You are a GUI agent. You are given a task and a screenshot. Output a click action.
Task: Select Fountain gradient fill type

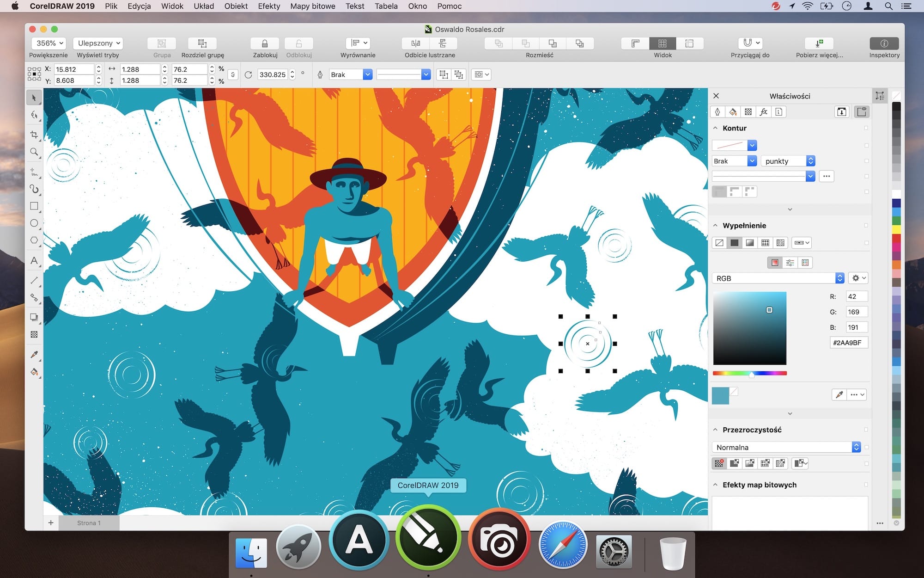coord(750,243)
